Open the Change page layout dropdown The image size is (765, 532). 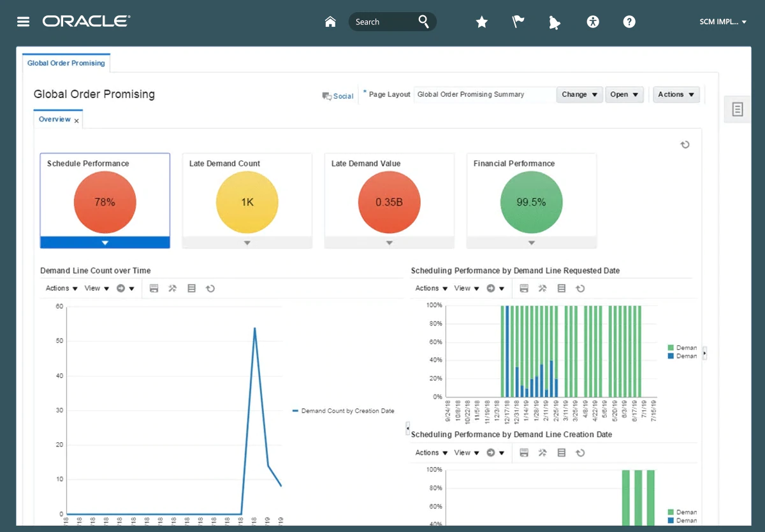579,94
